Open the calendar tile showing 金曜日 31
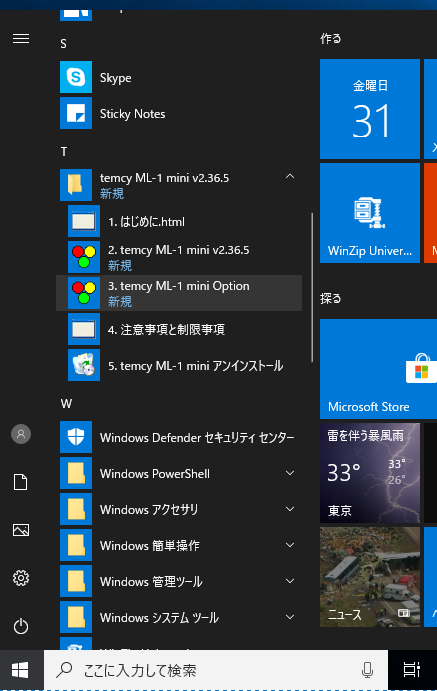The width and height of the screenshot is (437, 691). pos(370,109)
